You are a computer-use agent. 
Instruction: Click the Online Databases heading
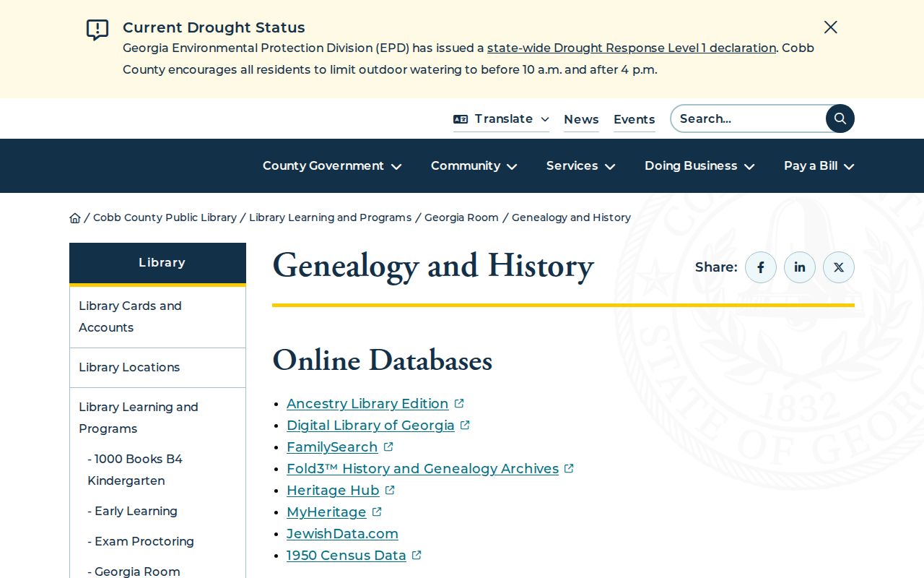coord(383,361)
